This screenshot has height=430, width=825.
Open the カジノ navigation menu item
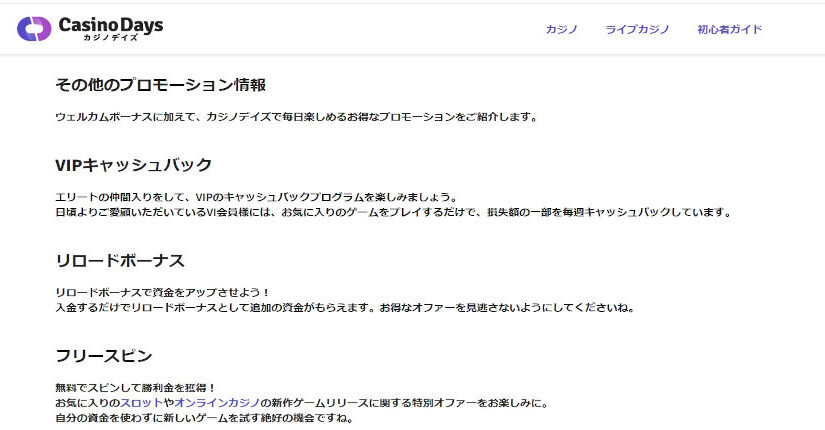coord(561,29)
